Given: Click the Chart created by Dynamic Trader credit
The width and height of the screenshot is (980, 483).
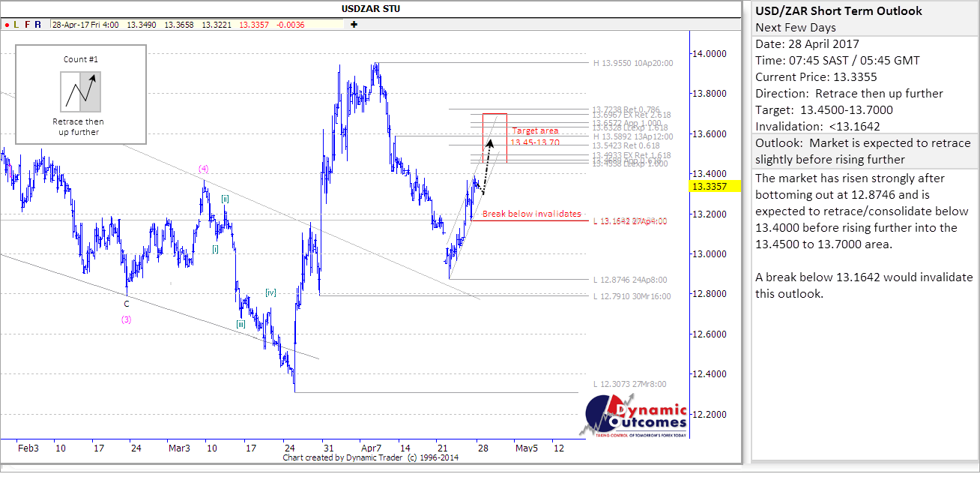Looking at the screenshot, I should click(x=371, y=457).
